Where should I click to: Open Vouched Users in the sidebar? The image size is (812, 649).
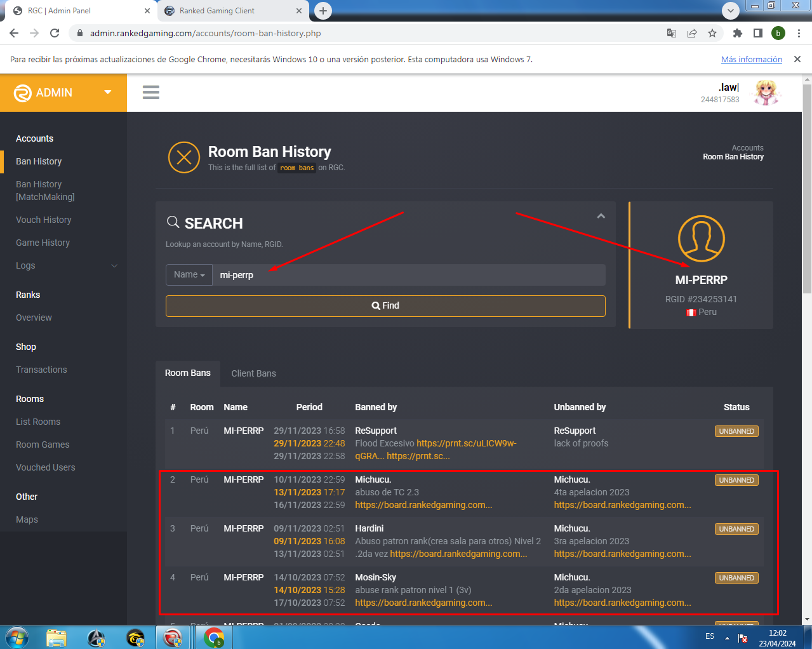click(x=46, y=467)
